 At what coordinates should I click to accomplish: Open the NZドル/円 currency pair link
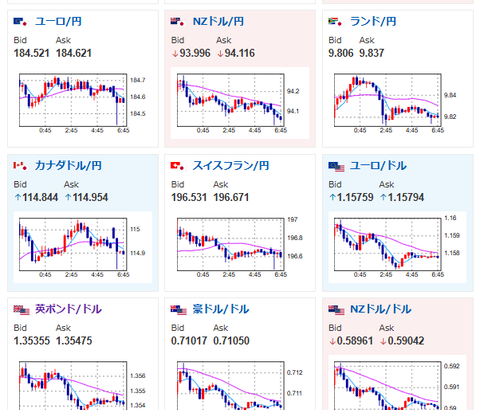(218, 22)
